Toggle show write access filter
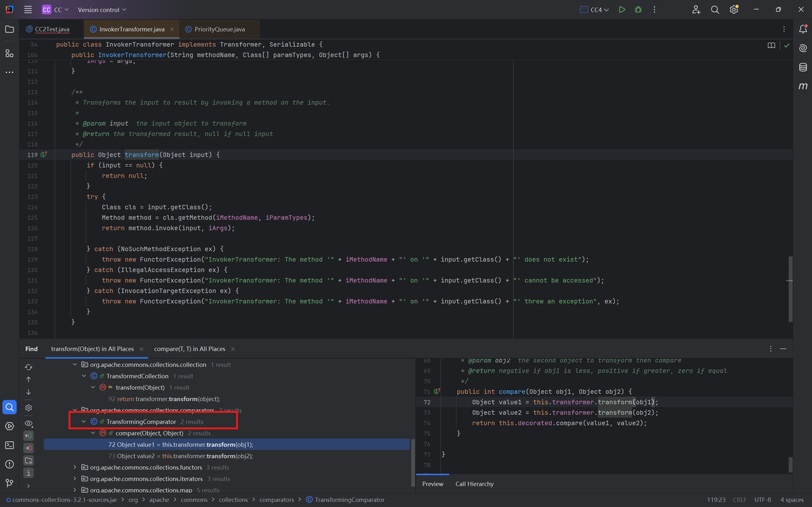The height and width of the screenshot is (507, 812). [x=29, y=448]
